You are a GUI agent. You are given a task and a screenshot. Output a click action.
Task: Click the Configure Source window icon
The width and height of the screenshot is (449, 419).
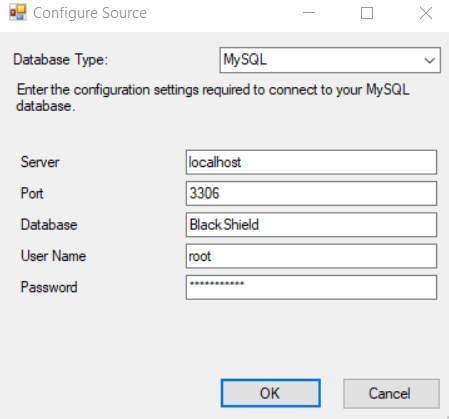[18, 13]
